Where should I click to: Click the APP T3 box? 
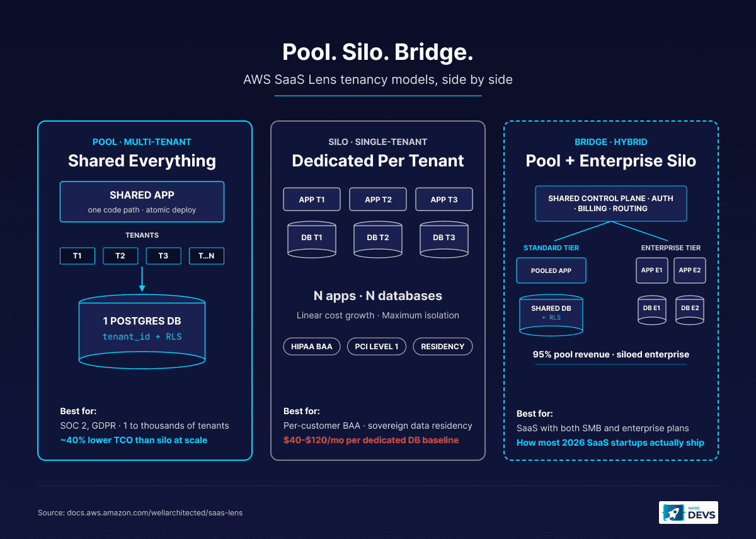[x=444, y=199]
